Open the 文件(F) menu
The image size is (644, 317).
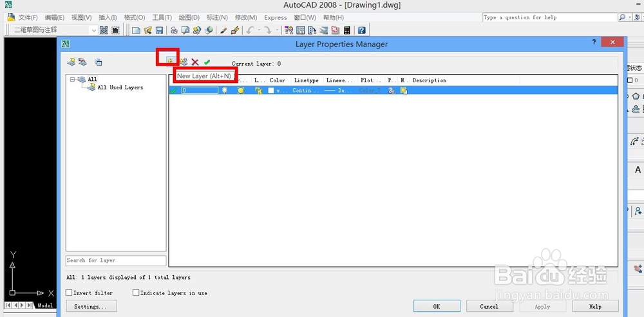28,17
